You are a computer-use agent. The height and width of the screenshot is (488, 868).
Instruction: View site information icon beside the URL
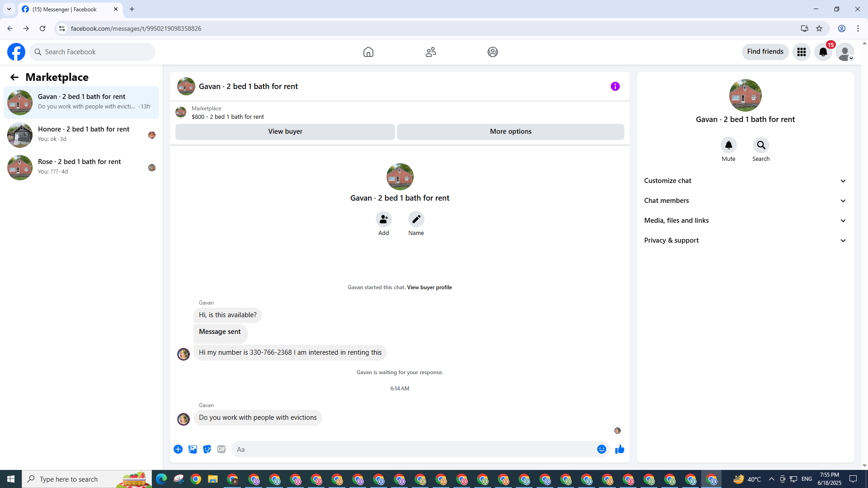click(62, 28)
